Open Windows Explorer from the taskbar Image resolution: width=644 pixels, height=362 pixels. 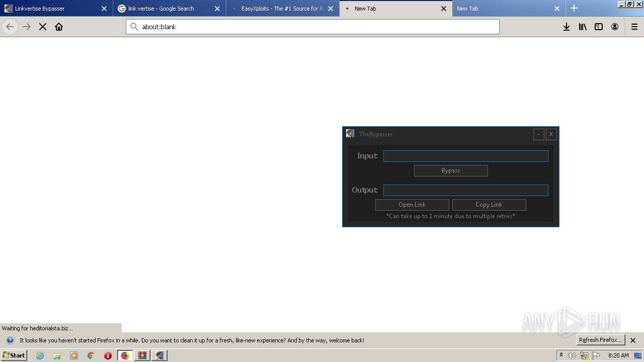pyautogui.click(x=57, y=355)
